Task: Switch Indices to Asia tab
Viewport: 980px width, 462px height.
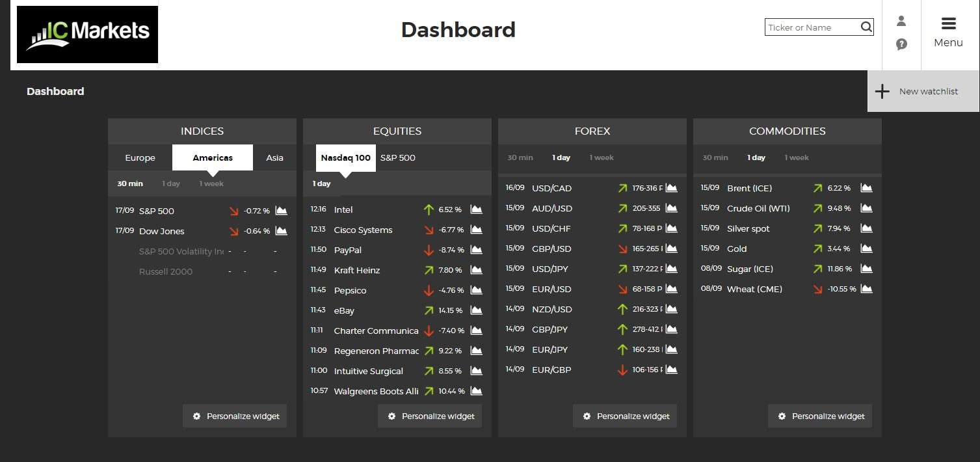Action: pos(274,157)
